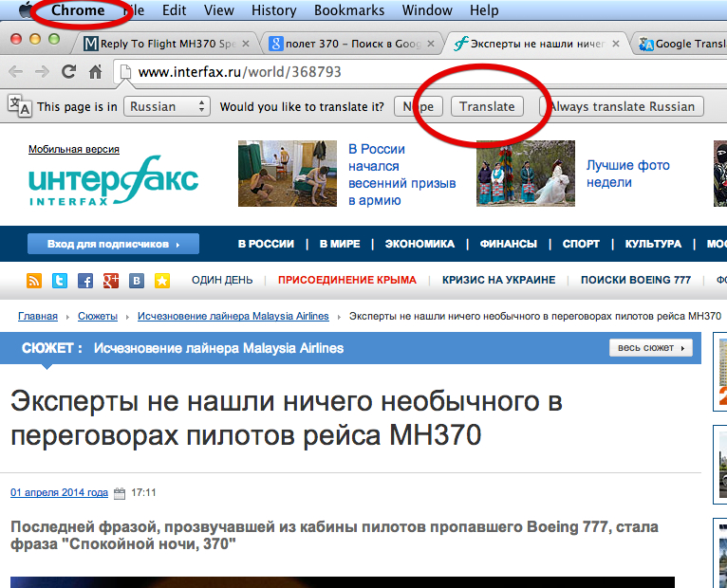Click the СЮЖЕТ Исчезновение лайнера Malaysia Airlines title
The height and width of the screenshot is (588, 727).
pyautogui.click(x=182, y=348)
